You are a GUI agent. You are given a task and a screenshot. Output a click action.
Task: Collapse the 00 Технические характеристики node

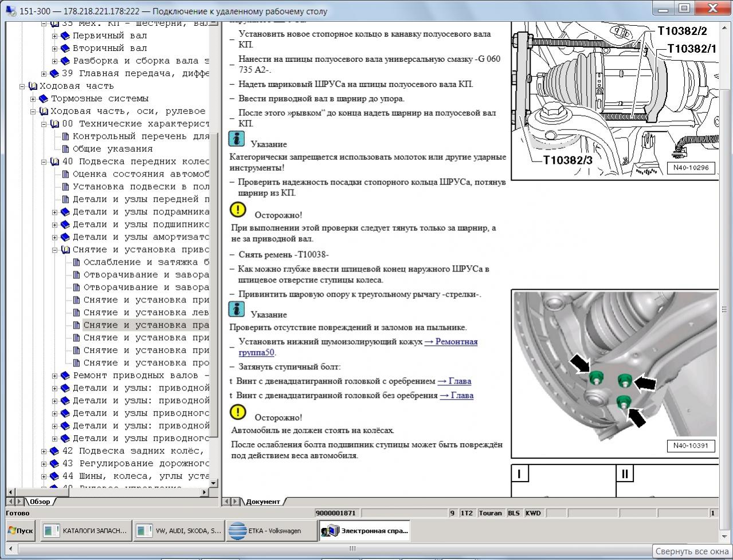(x=44, y=124)
